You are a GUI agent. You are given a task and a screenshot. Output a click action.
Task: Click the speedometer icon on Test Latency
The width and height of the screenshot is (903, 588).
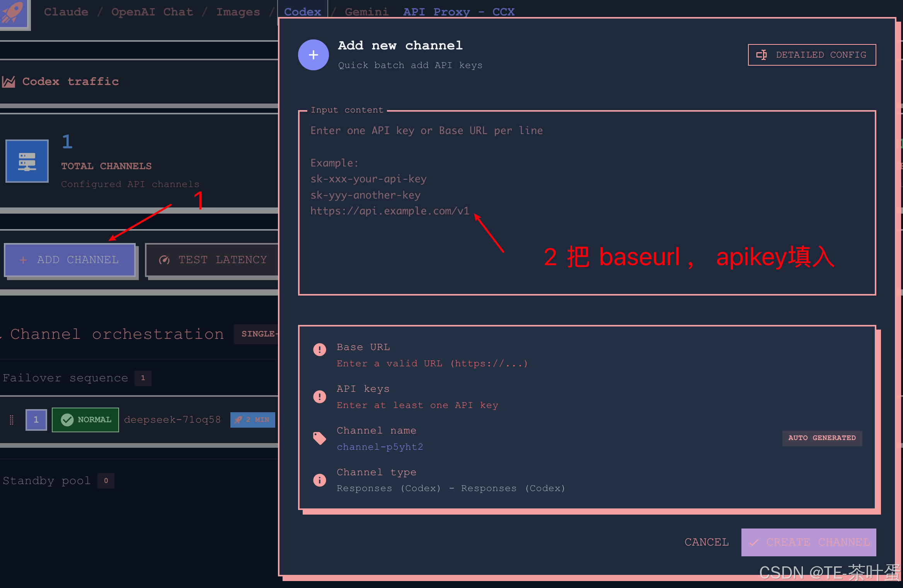coord(164,260)
